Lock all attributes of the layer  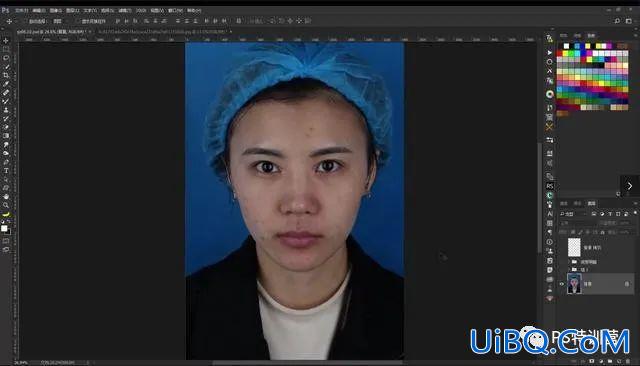pyautogui.click(x=602, y=232)
